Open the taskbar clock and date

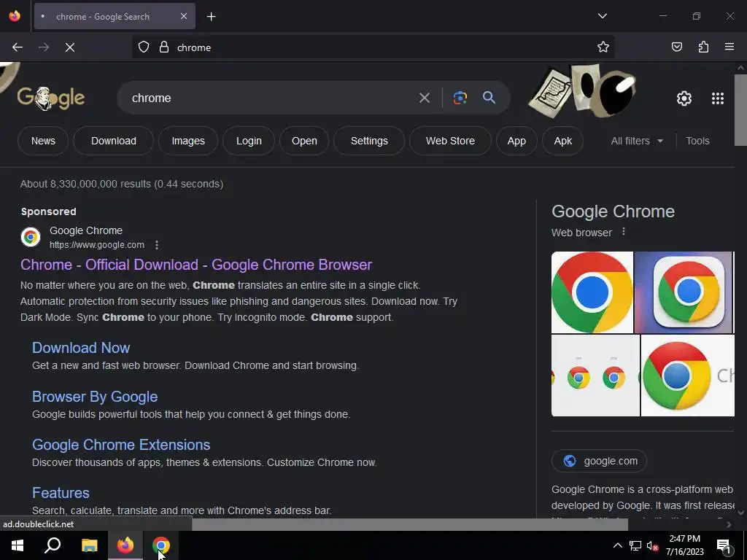coord(684,545)
